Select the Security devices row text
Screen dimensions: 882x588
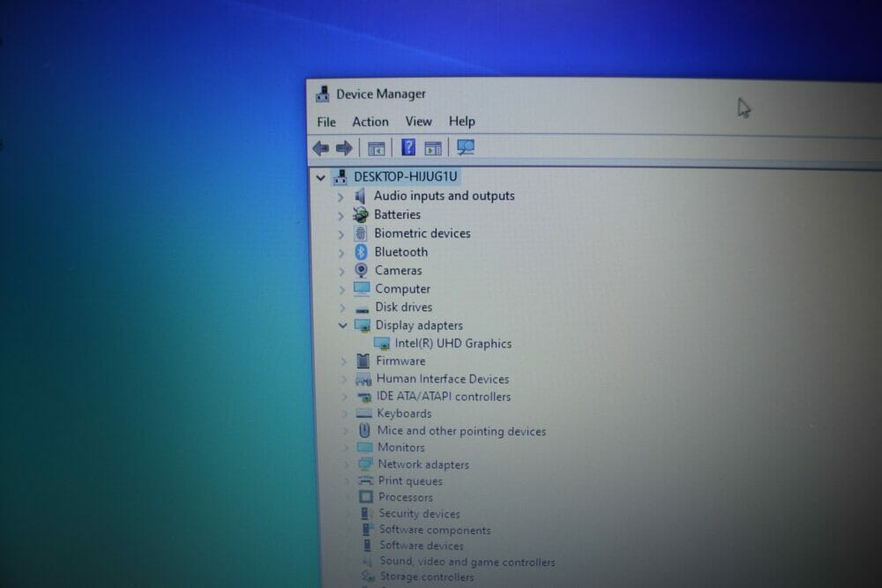[419, 514]
